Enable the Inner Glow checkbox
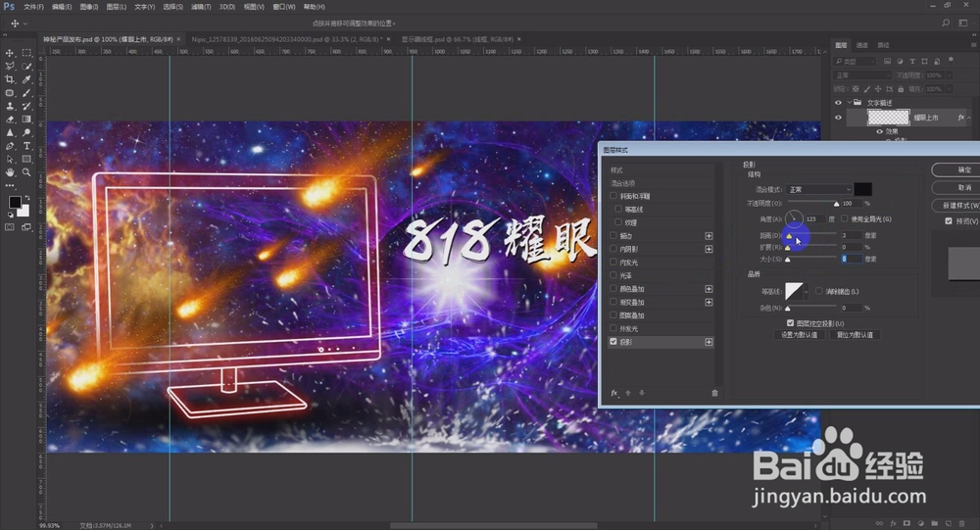The height and width of the screenshot is (530, 980). coord(613,263)
